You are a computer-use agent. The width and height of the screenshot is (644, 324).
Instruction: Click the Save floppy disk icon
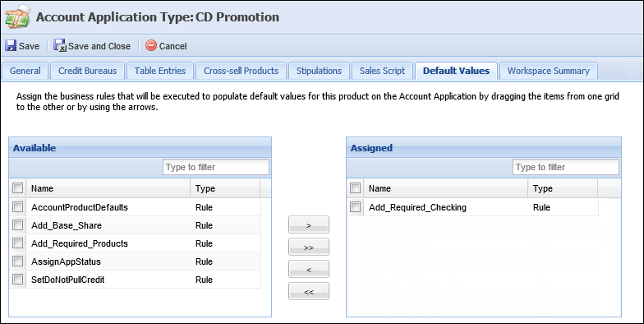point(11,46)
